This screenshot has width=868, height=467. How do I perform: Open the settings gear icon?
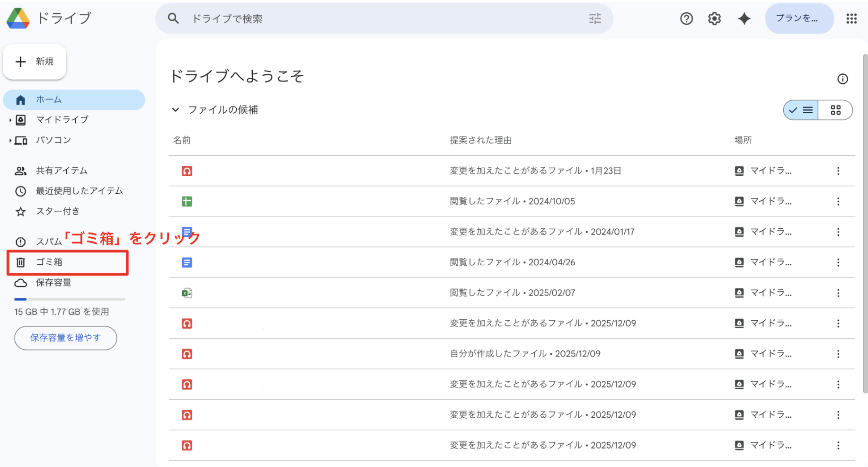[714, 18]
